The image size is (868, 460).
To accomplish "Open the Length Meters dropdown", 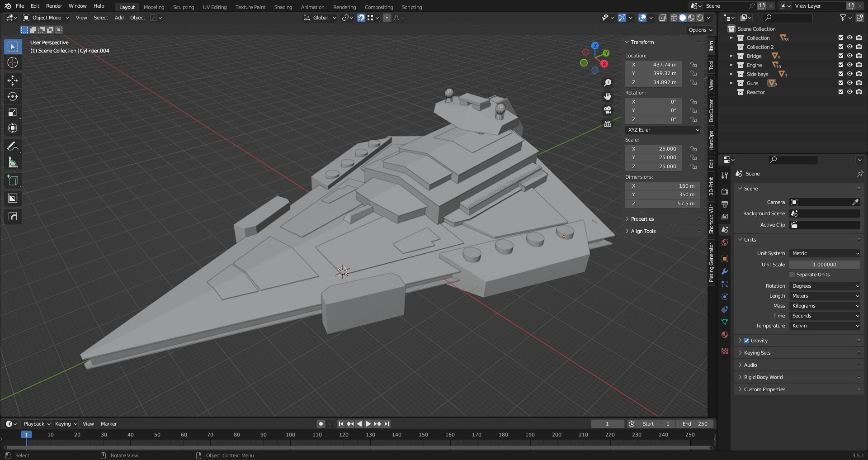I will click(825, 296).
